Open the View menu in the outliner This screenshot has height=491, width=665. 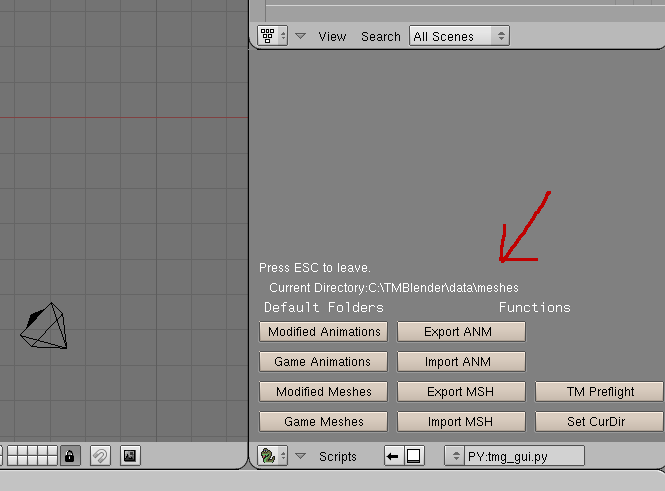point(332,36)
